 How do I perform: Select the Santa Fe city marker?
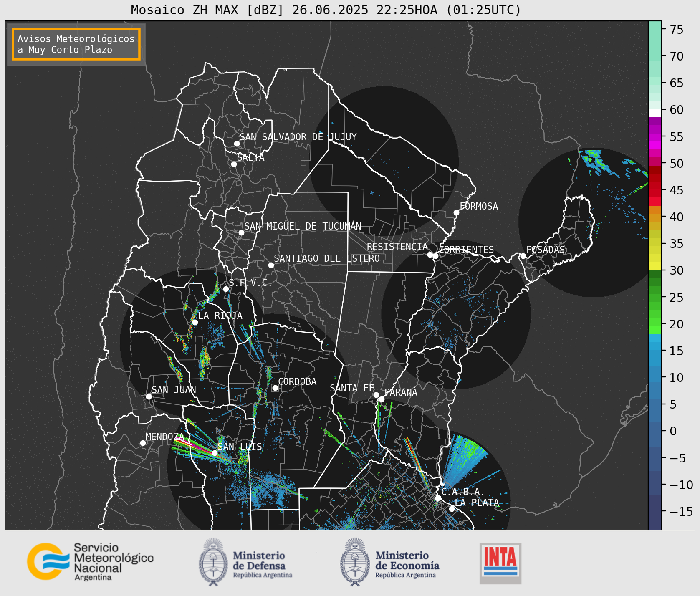point(376,395)
